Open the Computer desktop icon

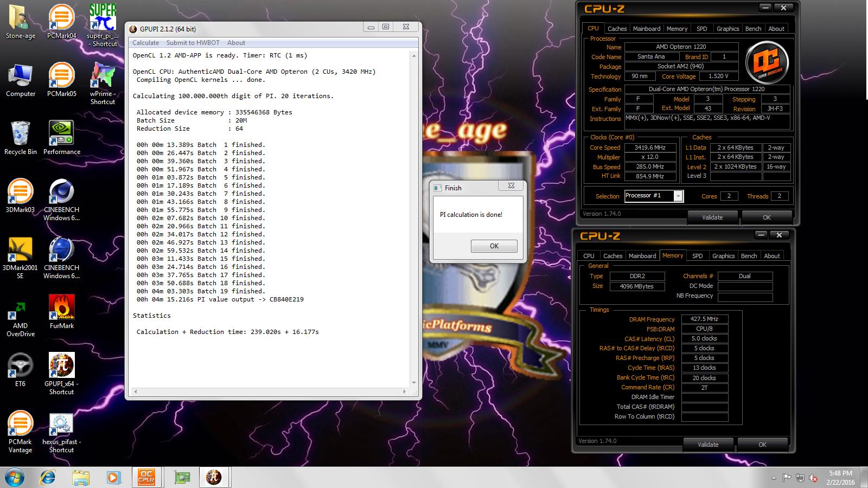pyautogui.click(x=21, y=80)
